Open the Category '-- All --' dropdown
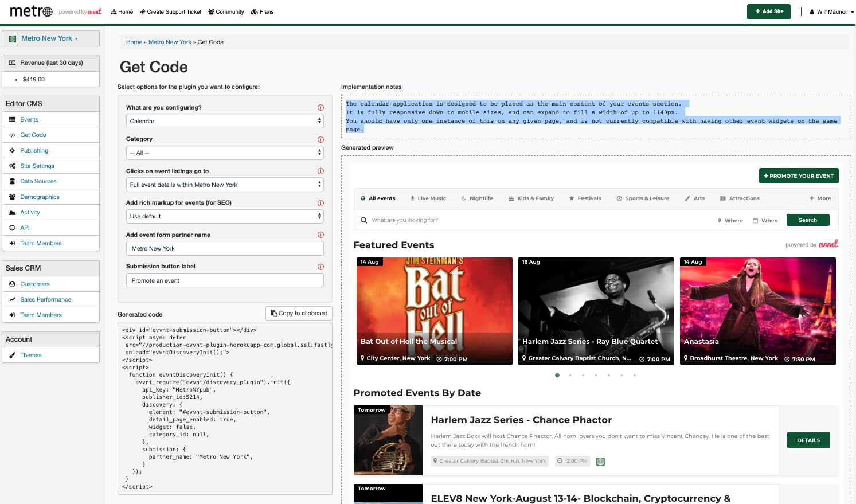856x504 pixels. (x=225, y=153)
